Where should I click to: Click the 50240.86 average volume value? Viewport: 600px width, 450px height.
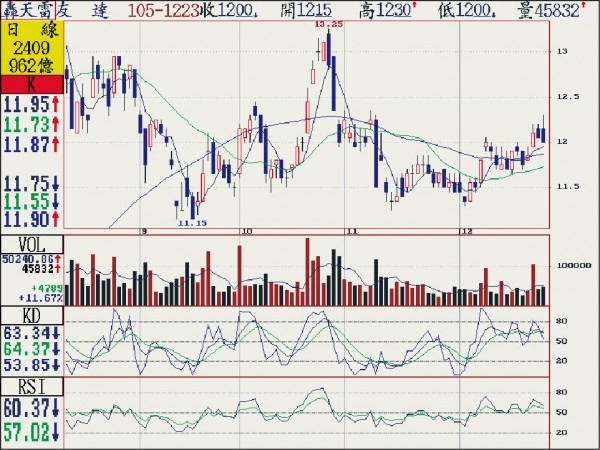32,259
